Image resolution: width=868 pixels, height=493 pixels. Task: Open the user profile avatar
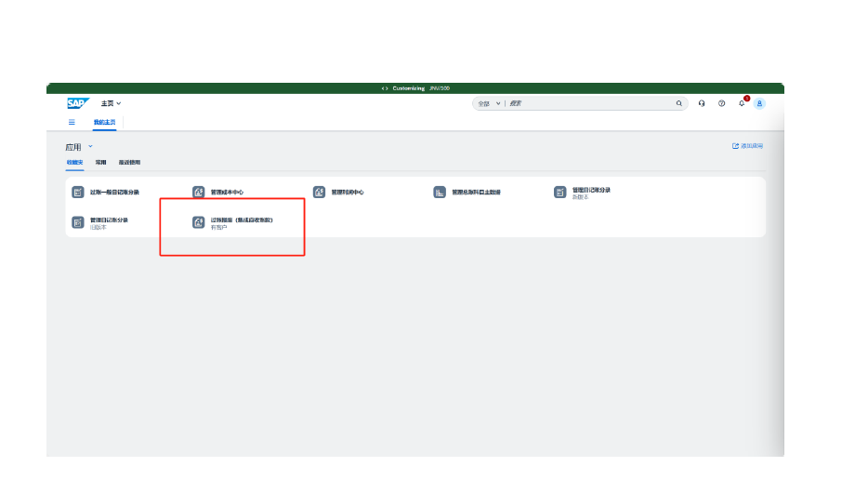tap(759, 103)
